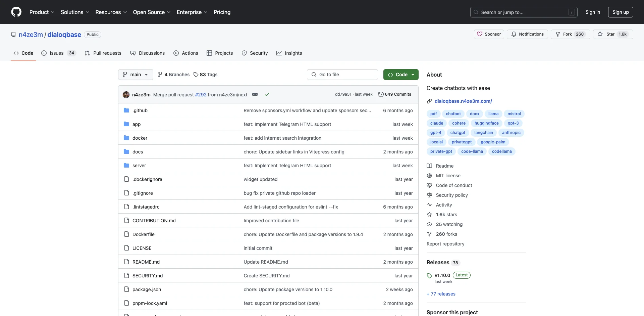Open commit 'feat: add internet search integration'

click(282, 138)
